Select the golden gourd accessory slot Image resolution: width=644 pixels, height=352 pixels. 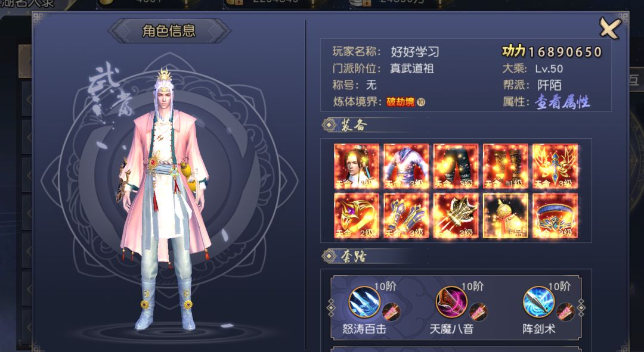click(x=506, y=216)
